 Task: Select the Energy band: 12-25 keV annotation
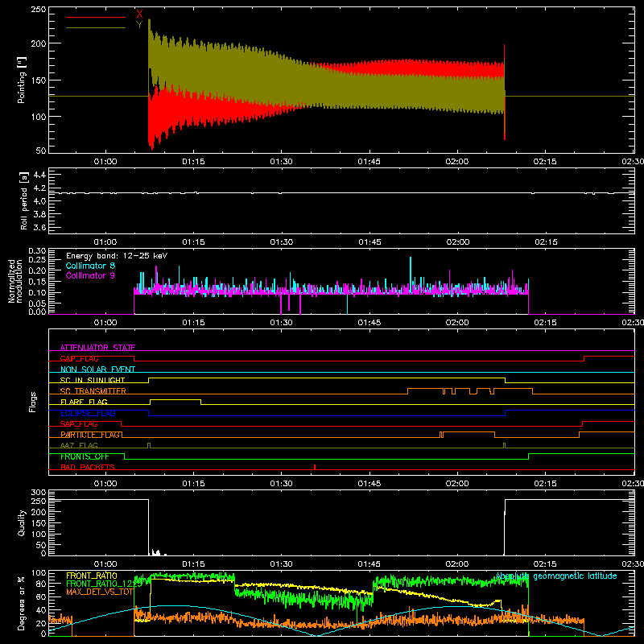pos(117,256)
